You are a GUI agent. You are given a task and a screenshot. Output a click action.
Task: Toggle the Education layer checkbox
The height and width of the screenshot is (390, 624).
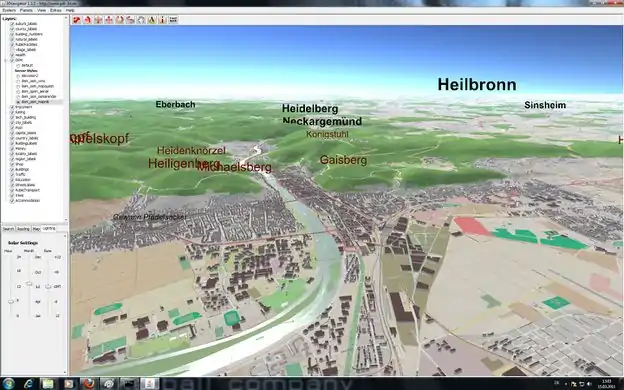pos(12,180)
